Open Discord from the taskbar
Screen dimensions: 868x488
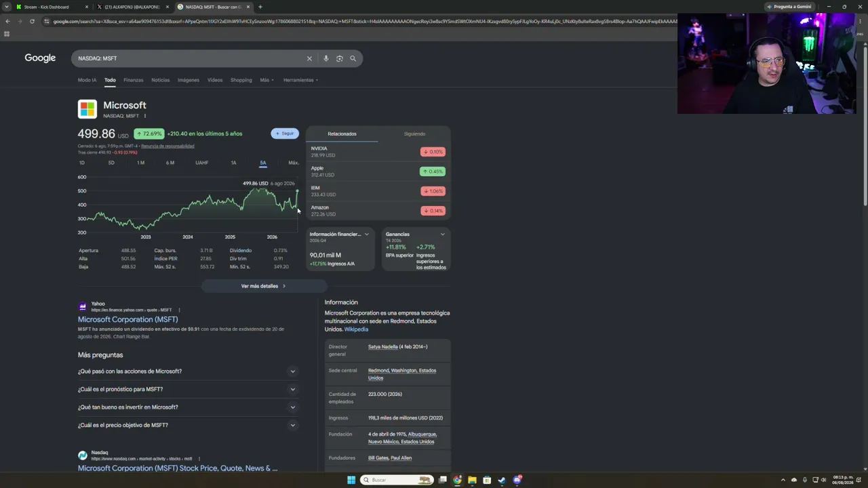coord(517,480)
